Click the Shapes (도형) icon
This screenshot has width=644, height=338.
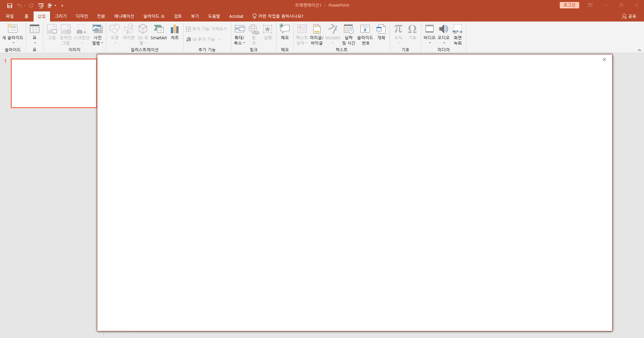pyautogui.click(x=115, y=29)
